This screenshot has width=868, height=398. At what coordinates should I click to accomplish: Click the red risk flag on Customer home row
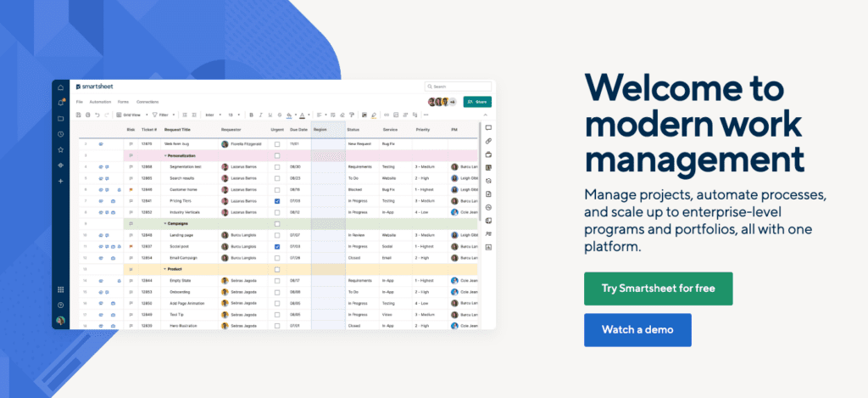[131, 189]
